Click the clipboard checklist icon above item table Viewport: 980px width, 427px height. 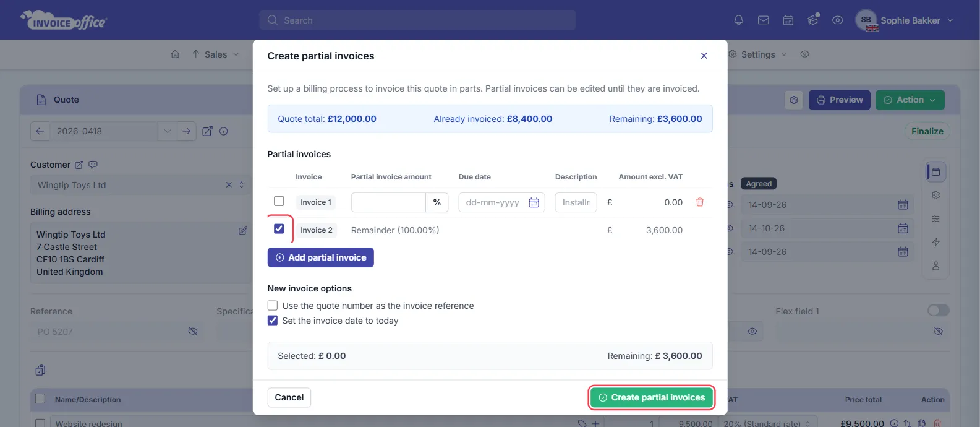(x=40, y=370)
